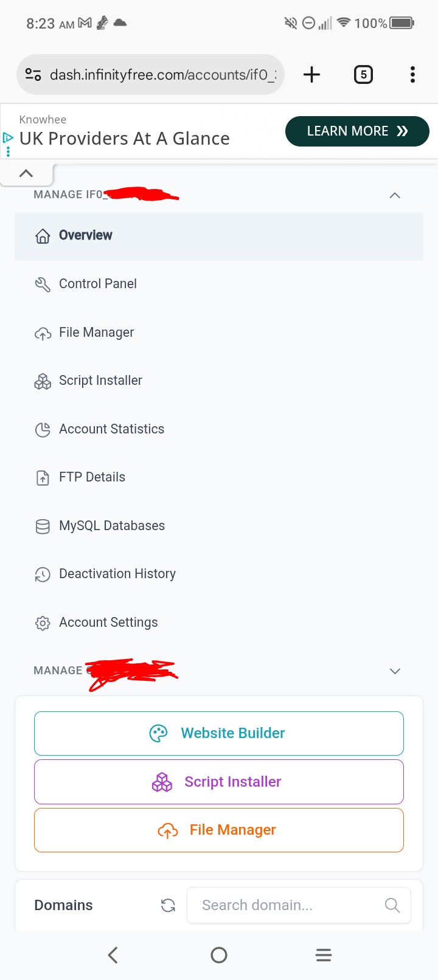Click the FTP Details file icon
438x980 pixels.
pyautogui.click(x=43, y=478)
